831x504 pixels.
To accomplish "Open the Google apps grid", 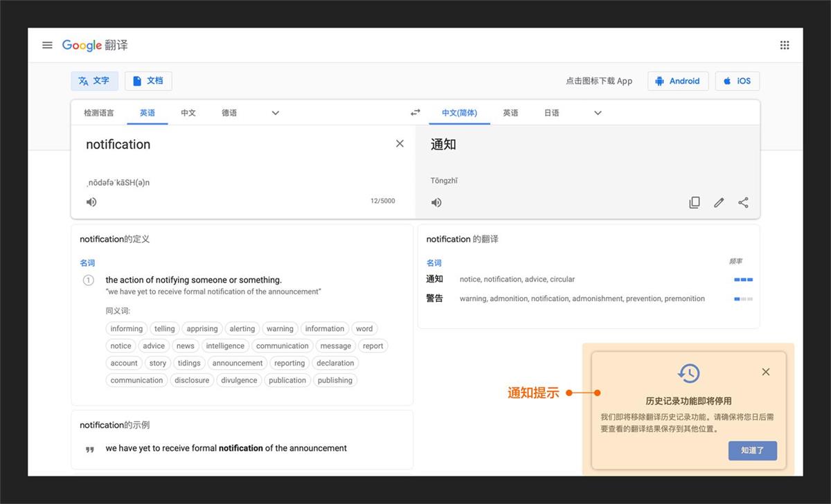I will click(x=784, y=45).
